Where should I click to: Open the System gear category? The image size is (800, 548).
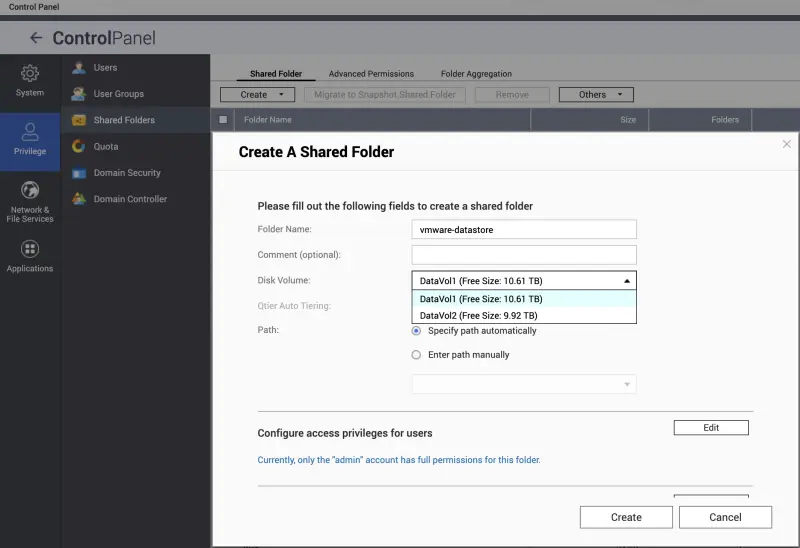tap(30, 80)
